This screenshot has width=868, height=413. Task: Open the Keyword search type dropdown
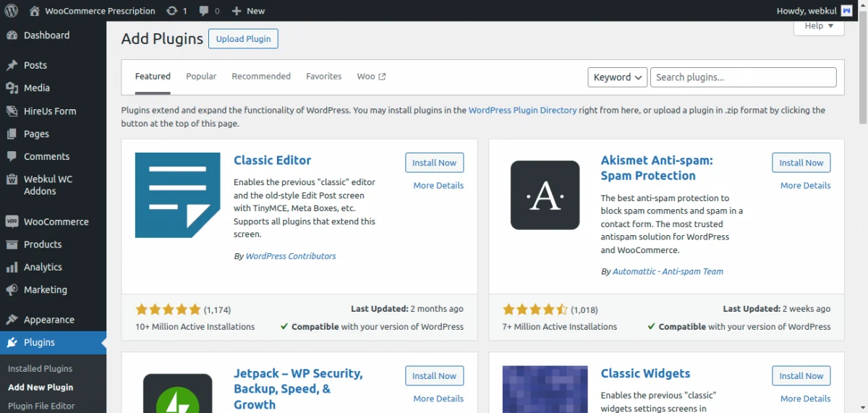(618, 77)
